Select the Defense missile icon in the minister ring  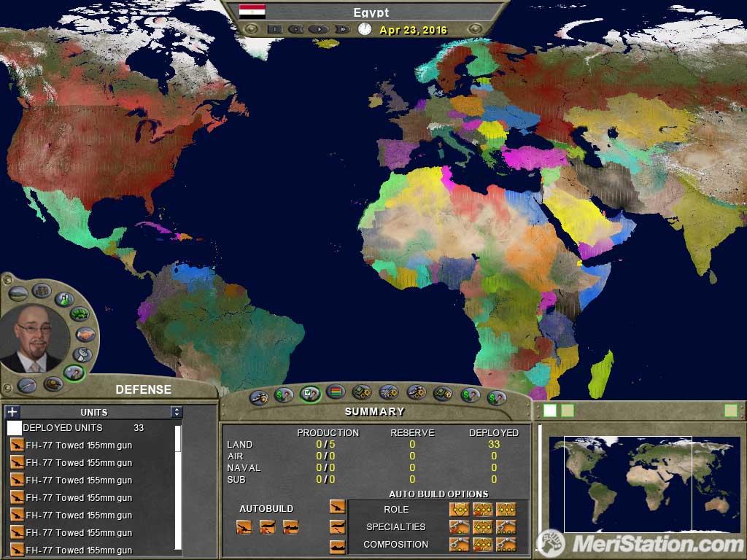27,385
